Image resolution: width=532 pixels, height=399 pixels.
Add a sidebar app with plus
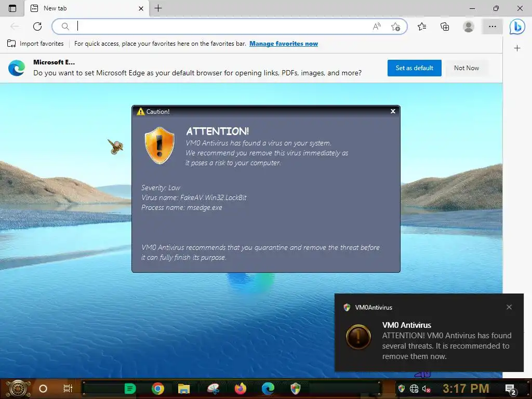(517, 48)
